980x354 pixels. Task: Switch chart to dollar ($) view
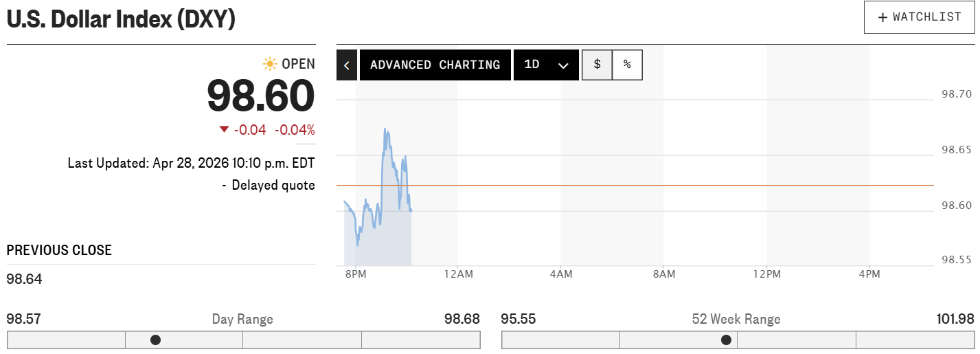pyautogui.click(x=597, y=65)
